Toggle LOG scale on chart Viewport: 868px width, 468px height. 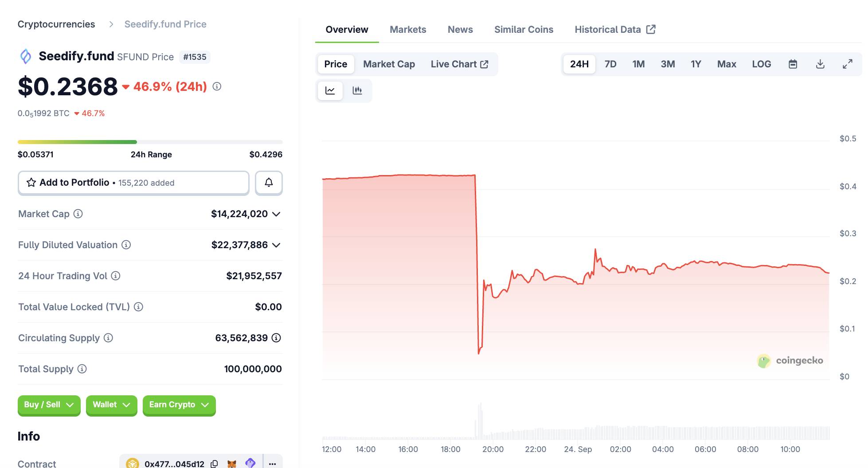[x=762, y=64]
